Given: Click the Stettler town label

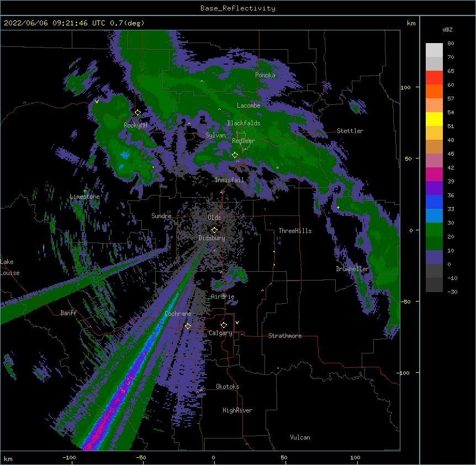Looking at the screenshot, I should (x=350, y=131).
